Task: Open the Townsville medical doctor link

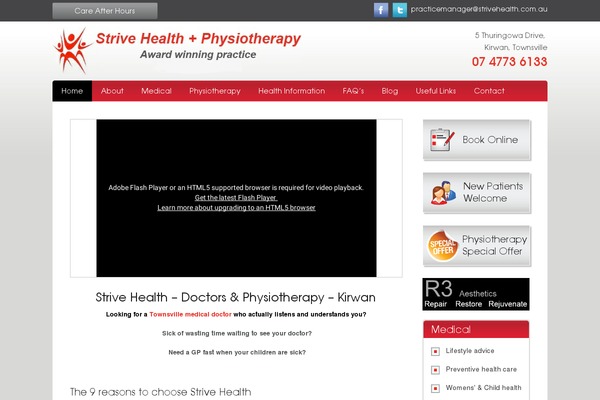Action: tap(190, 314)
